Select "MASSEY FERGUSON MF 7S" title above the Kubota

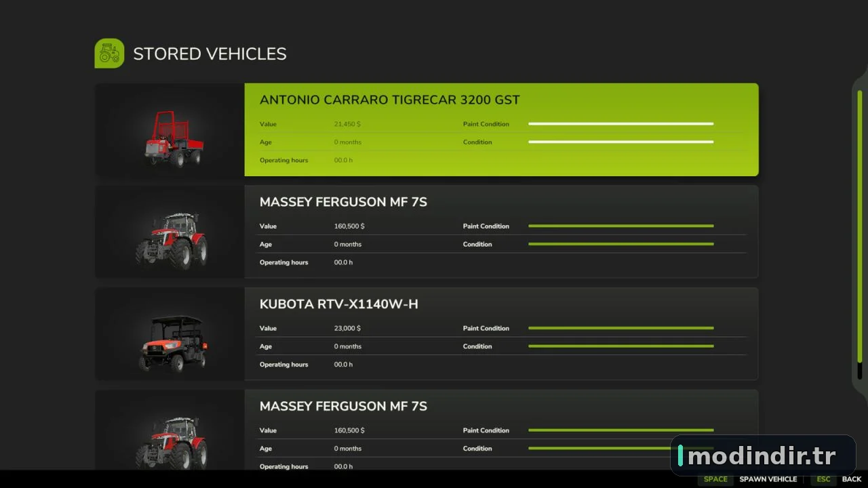tap(343, 202)
